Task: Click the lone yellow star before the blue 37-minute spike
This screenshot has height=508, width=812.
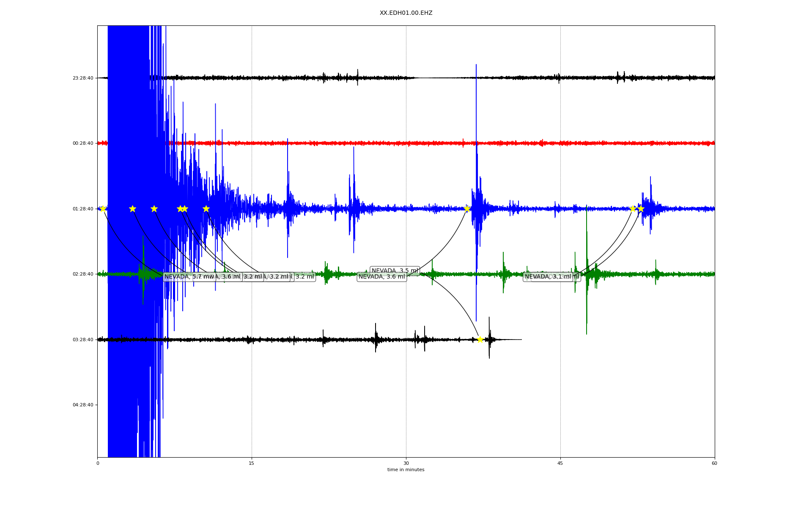Action: pos(467,209)
